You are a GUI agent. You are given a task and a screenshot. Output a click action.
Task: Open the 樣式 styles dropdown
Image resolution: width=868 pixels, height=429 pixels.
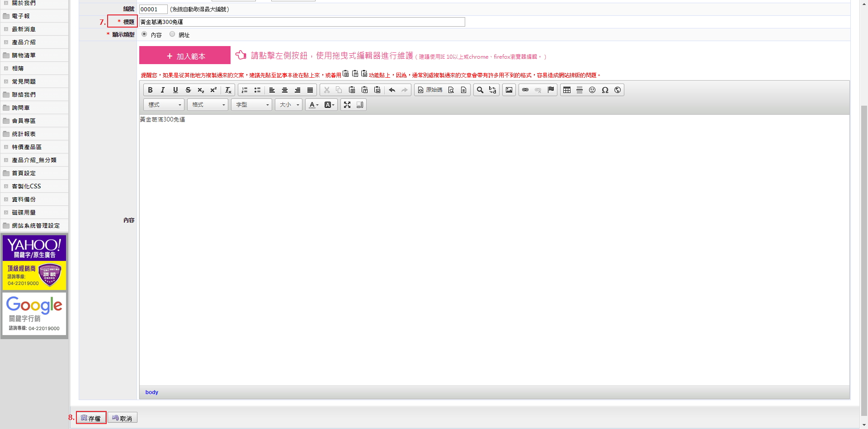(164, 105)
